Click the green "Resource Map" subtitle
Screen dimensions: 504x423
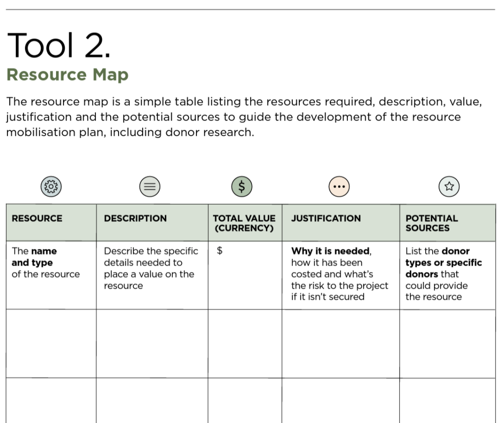point(67,75)
